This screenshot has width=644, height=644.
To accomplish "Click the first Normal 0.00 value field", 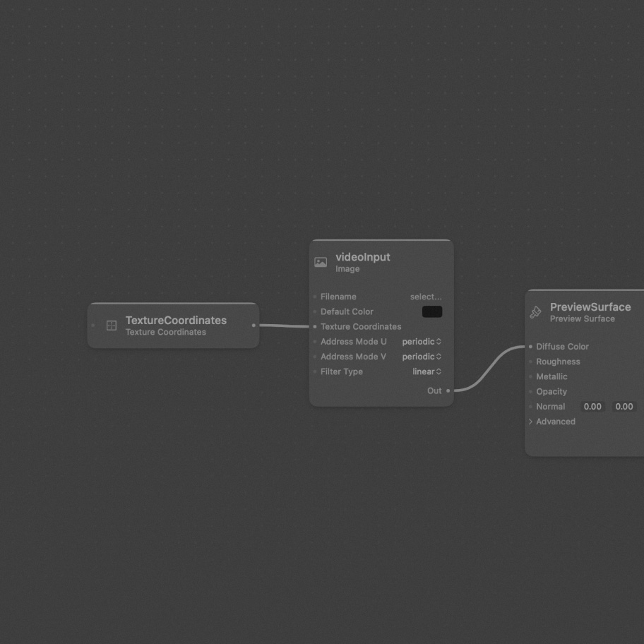I will [592, 407].
